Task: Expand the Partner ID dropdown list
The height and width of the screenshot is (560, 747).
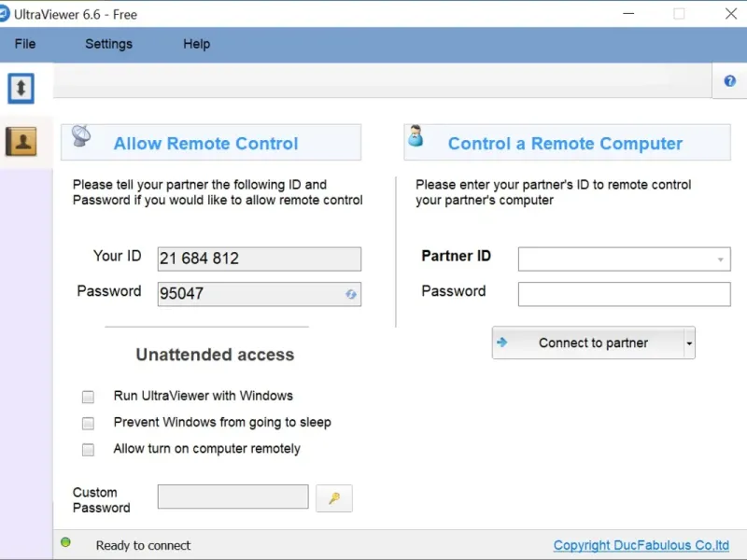Action: [721, 259]
